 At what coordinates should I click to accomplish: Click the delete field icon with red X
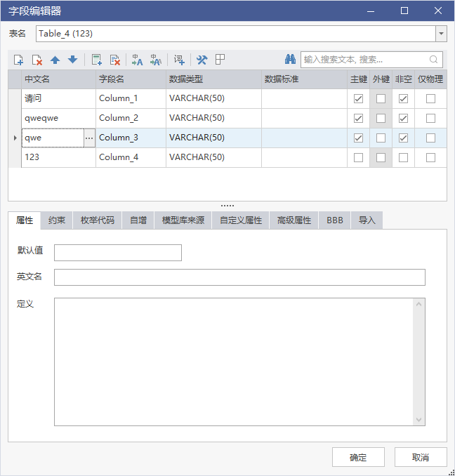click(37, 60)
